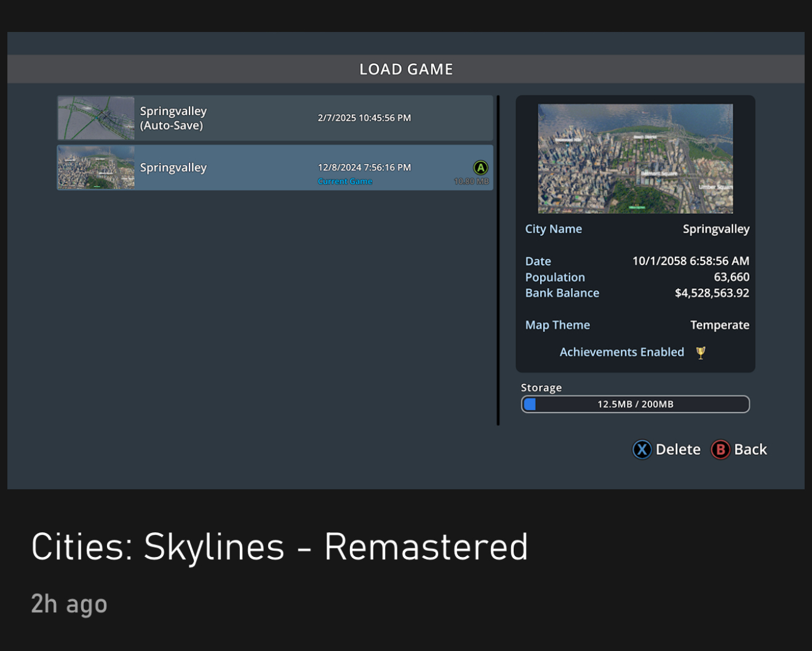
Task: Click the Temperate map theme value
Action: click(x=720, y=325)
